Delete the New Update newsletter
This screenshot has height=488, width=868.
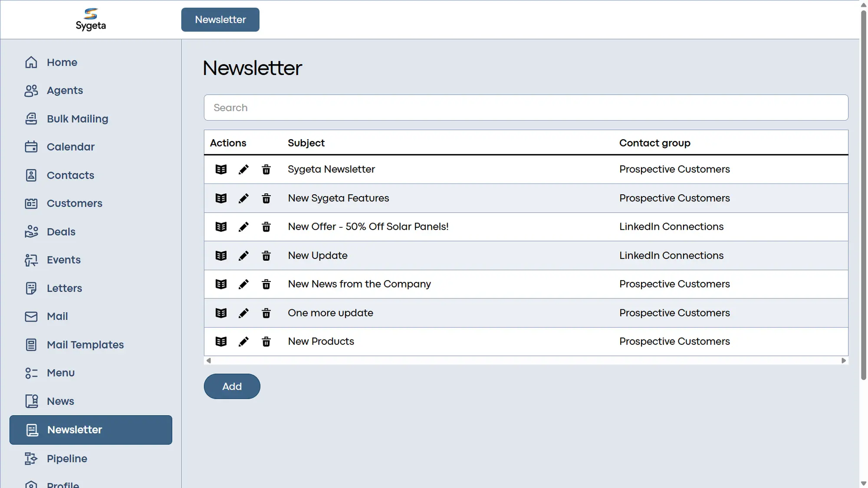point(266,255)
